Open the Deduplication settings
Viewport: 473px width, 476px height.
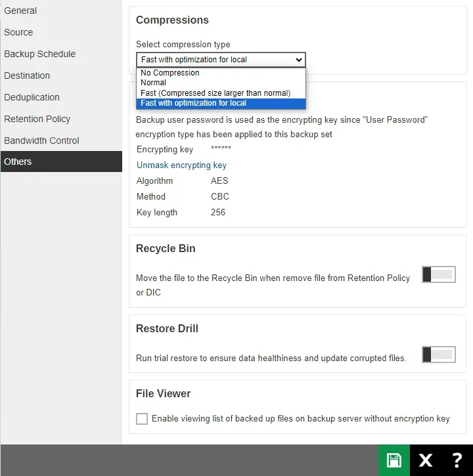32,97
